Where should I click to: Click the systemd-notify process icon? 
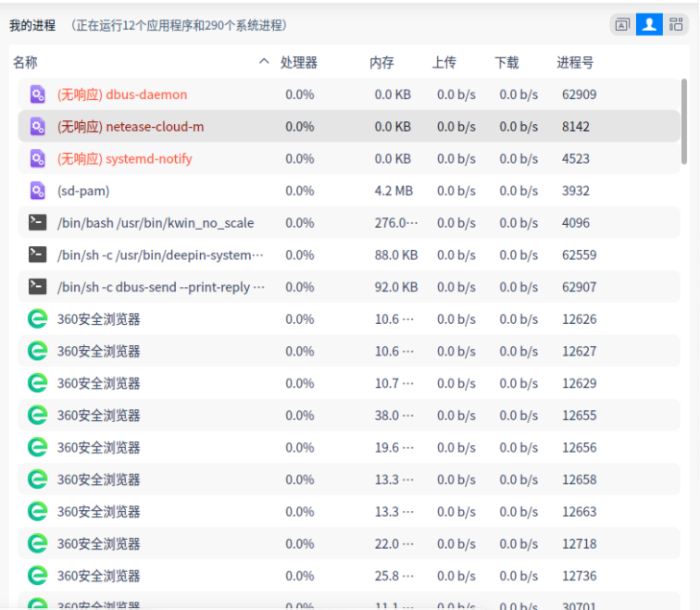(x=37, y=159)
